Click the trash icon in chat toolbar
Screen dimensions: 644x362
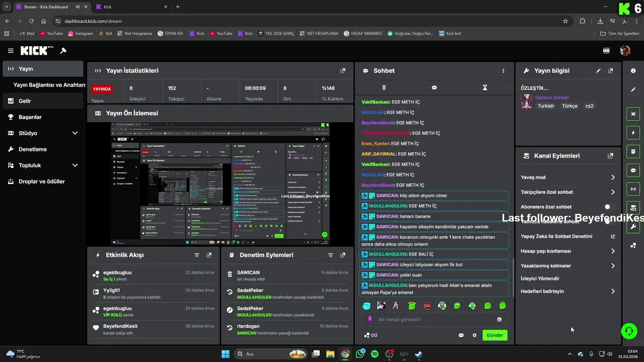click(x=384, y=87)
